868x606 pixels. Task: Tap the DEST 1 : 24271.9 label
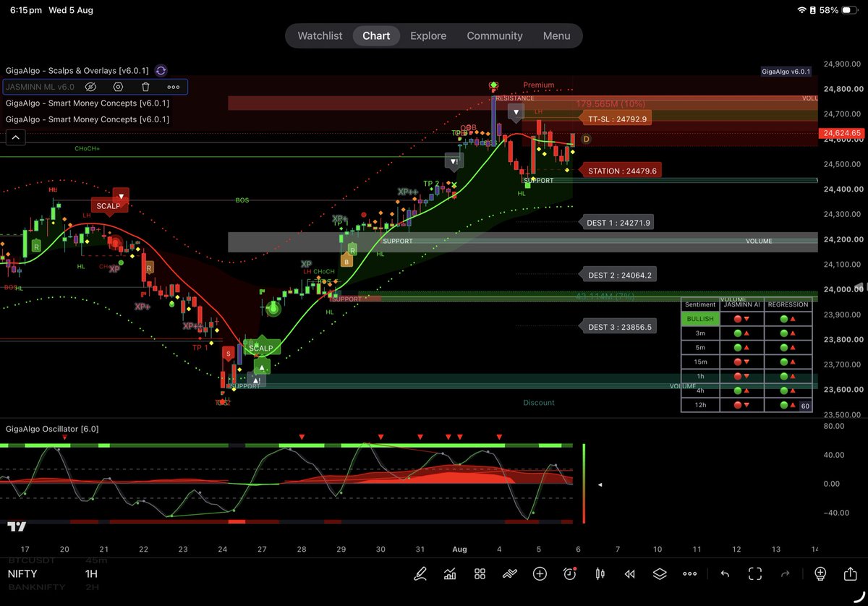pos(618,223)
